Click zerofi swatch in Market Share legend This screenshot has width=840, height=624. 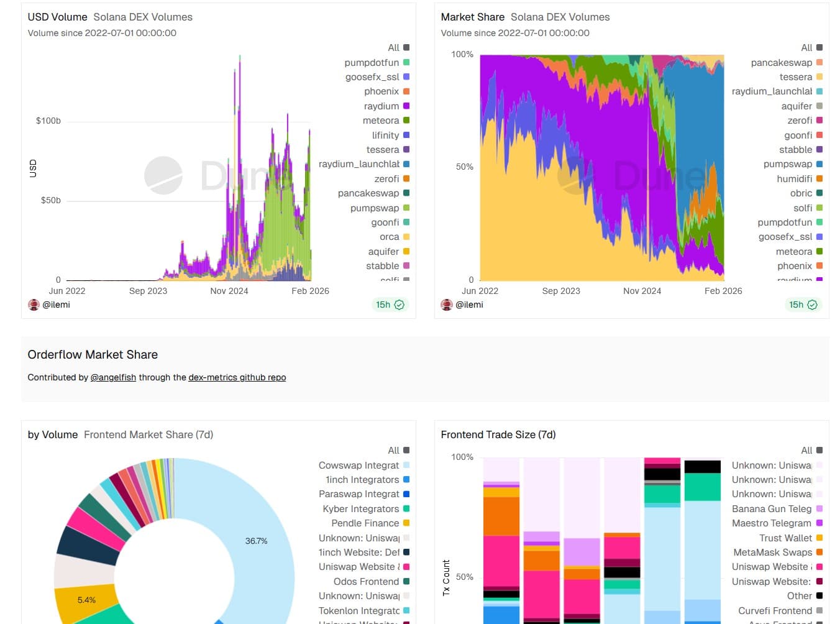pyautogui.click(x=819, y=121)
